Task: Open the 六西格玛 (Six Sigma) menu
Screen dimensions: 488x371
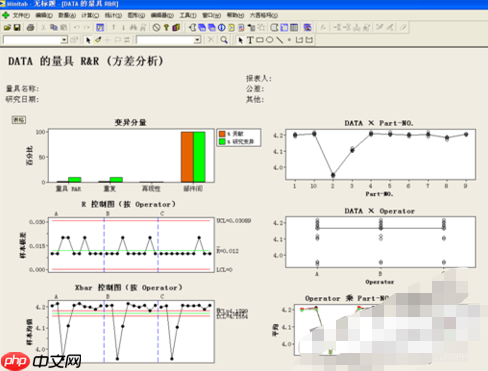Action: 264,15
